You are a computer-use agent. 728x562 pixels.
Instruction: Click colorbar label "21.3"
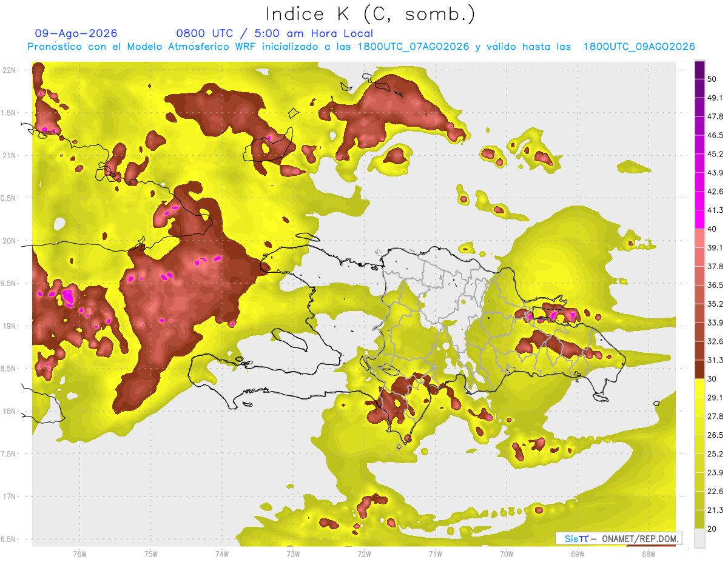[715, 510]
